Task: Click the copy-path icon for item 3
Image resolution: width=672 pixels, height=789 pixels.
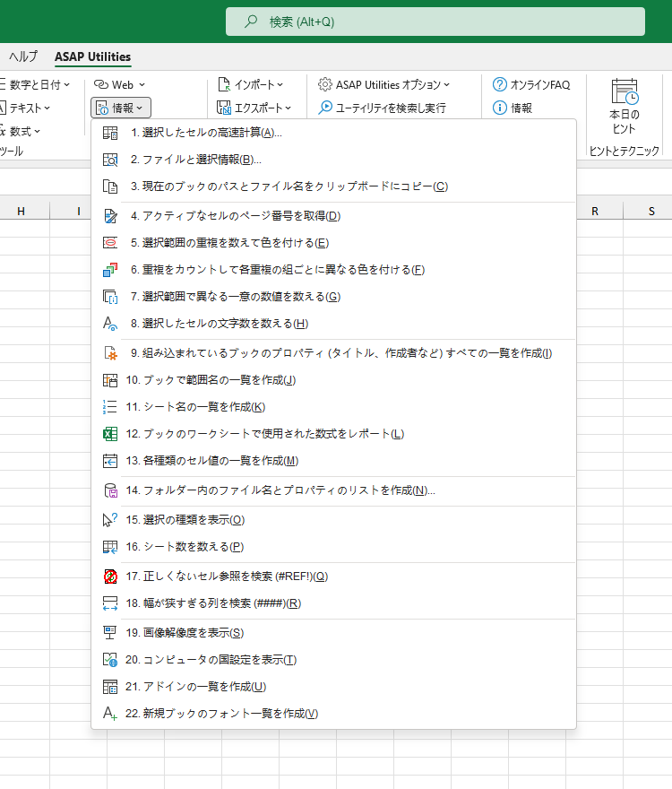Action: point(110,186)
